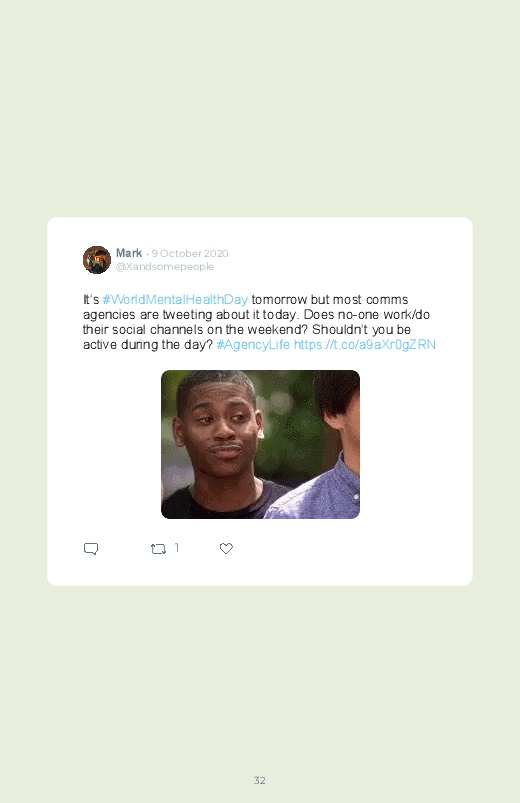Open Mark's profile avatar picture
Screen dimensions: 520x803
[x=97, y=260]
